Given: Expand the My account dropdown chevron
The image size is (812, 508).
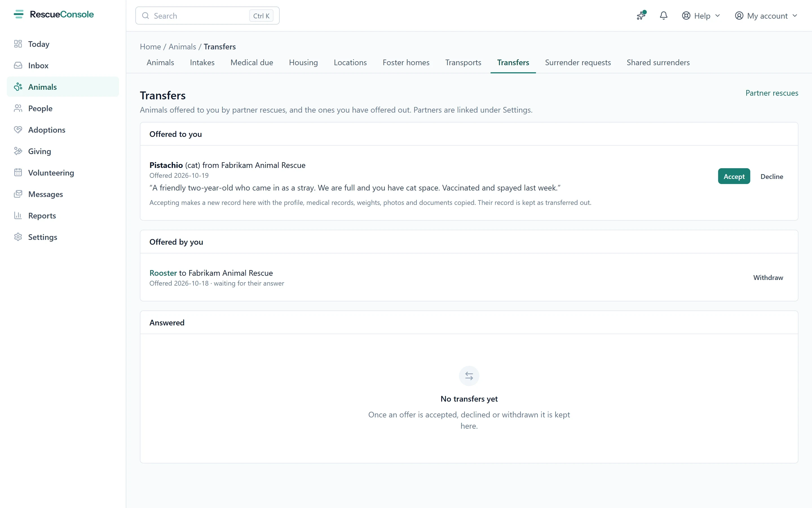Looking at the screenshot, I should pos(795,16).
